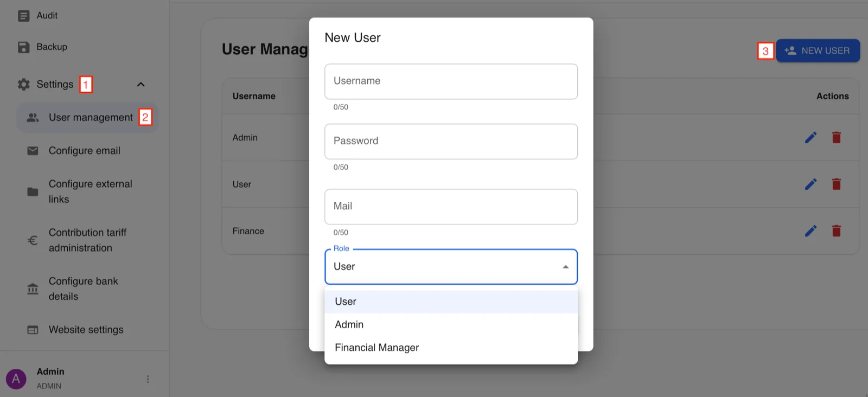868x397 pixels.
Task: Open Contribution tariff administration
Action: pos(87,240)
